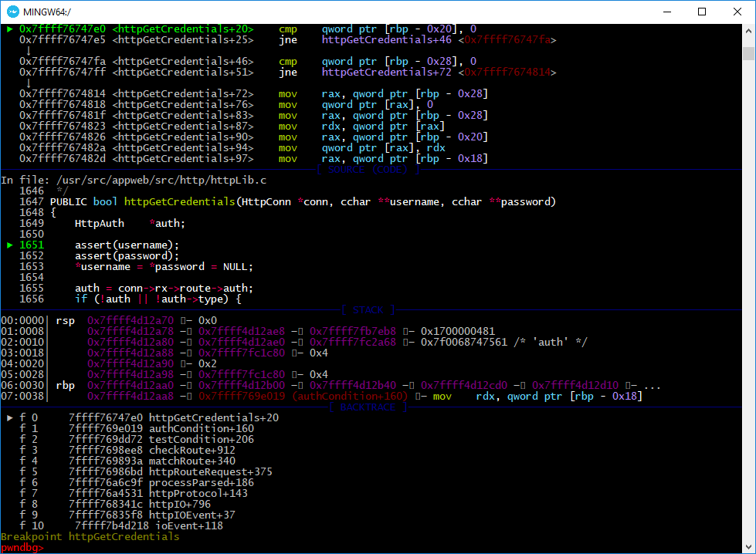Viewport: 756px width, 554px height.
Task: Click the 'Breakpoint httpGetCredentials' message
Action: click(90, 537)
